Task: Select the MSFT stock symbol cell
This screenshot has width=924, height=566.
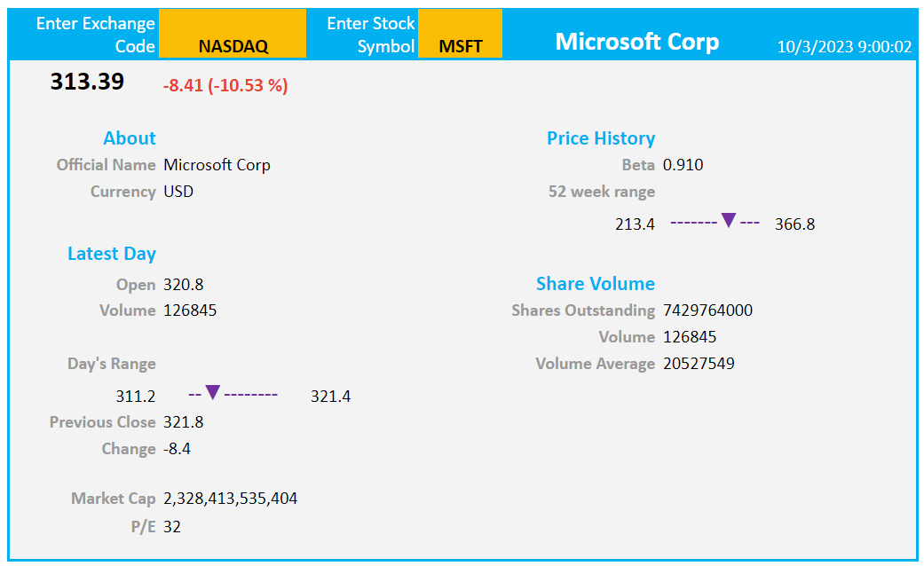Action: pos(461,34)
